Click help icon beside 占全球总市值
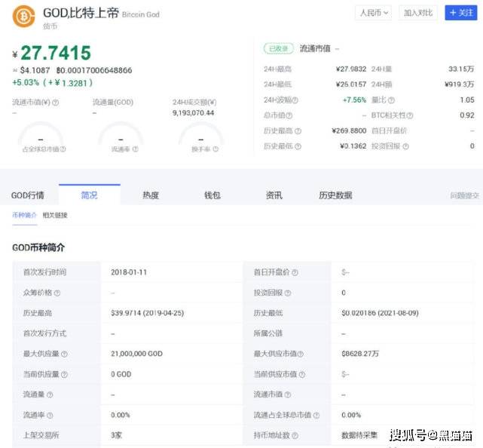This screenshot has width=483, height=448. click(63, 149)
